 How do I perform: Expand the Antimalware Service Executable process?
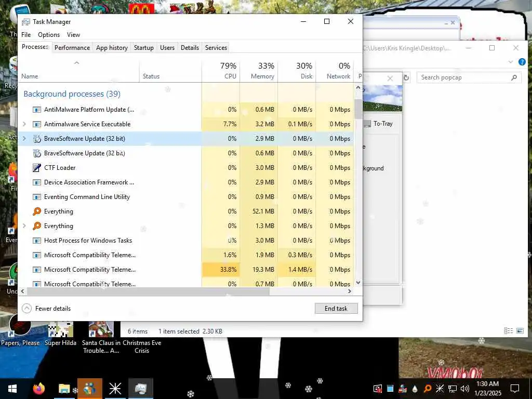coord(24,124)
